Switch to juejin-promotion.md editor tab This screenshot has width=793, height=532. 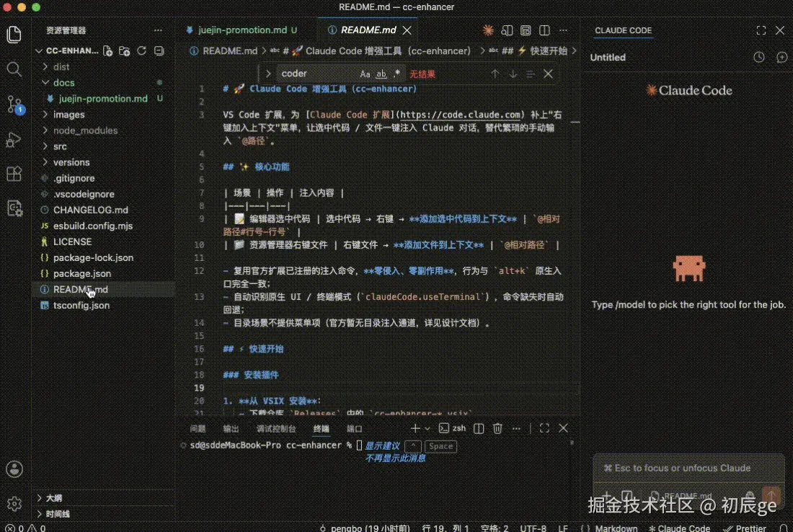(243, 30)
